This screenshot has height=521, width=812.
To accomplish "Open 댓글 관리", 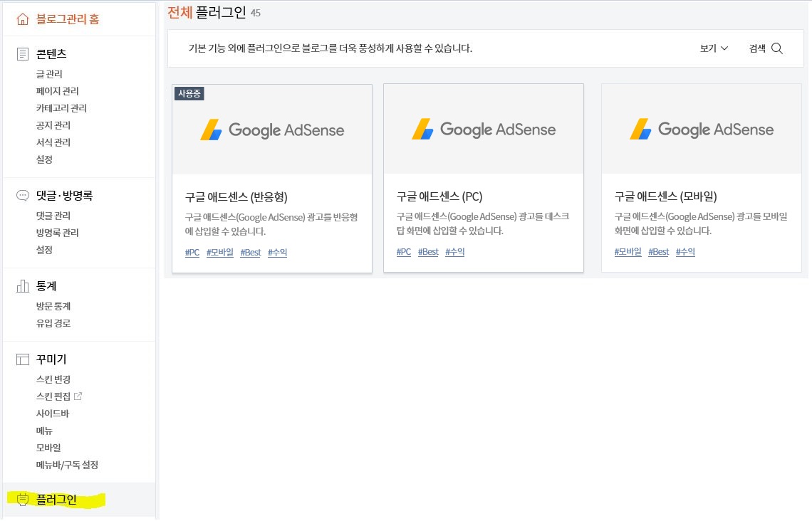I will [x=53, y=216].
